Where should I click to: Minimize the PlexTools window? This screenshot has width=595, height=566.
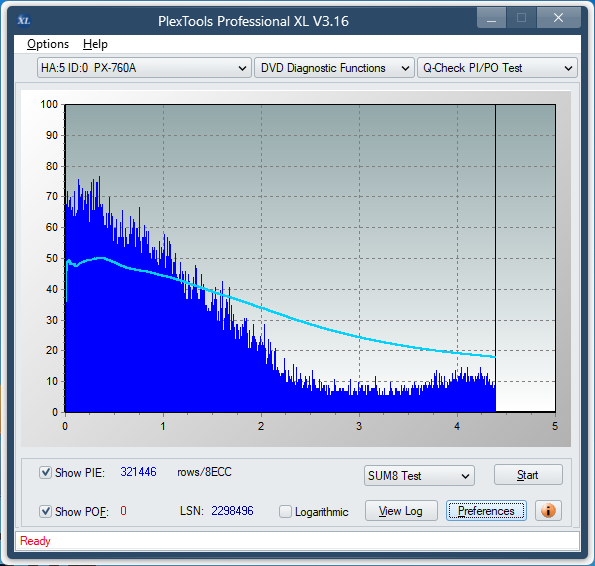coord(491,18)
